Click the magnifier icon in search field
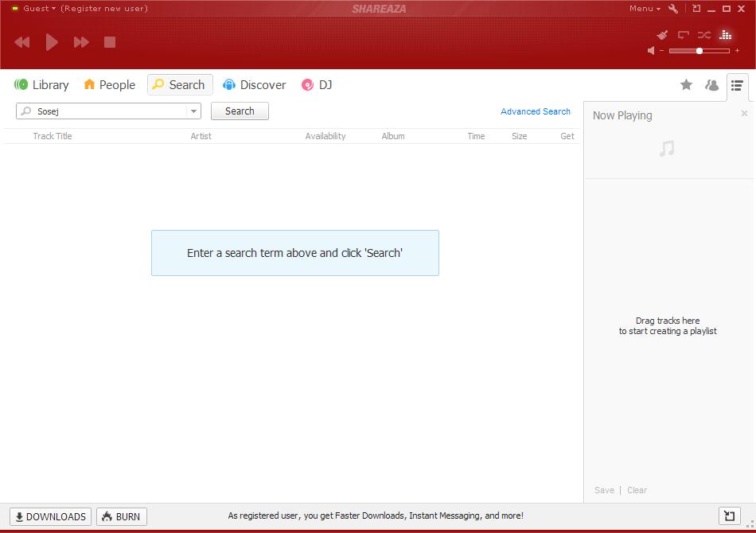 (x=26, y=111)
